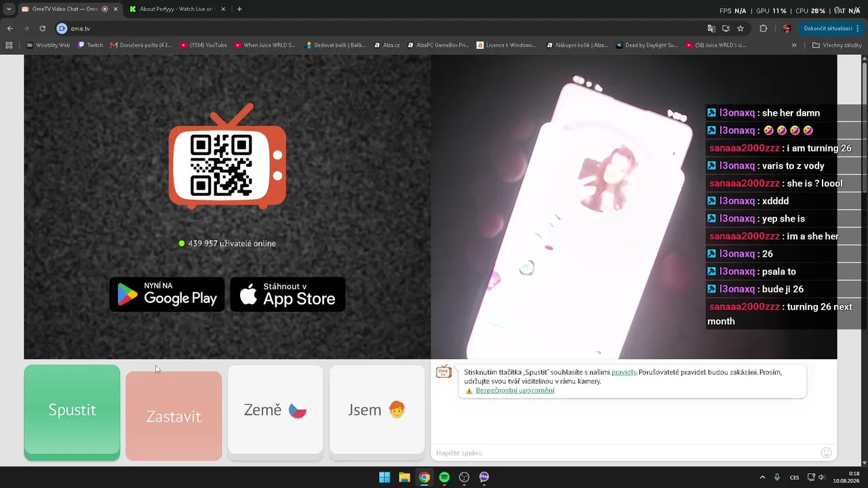Image resolution: width=868 pixels, height=488 pixels.
Task: Open the (56) Juice WRLD's bookmark
Action: pos(716,45)
